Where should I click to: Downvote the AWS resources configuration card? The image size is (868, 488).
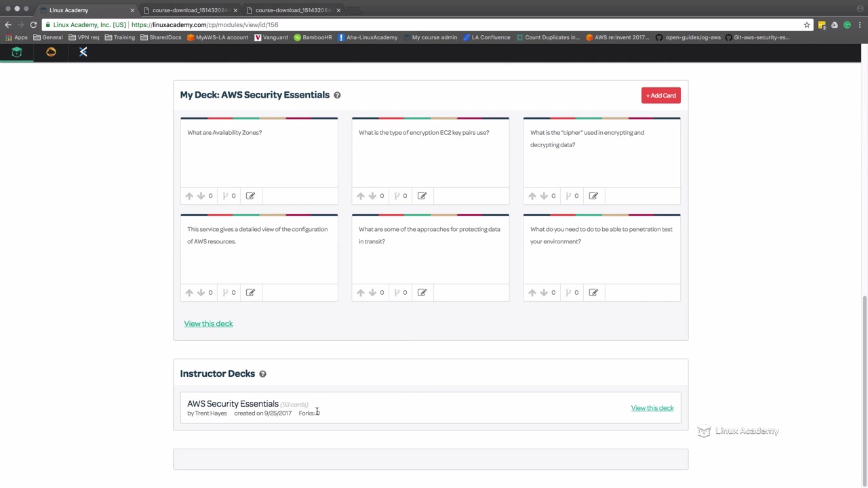[201, 293]
